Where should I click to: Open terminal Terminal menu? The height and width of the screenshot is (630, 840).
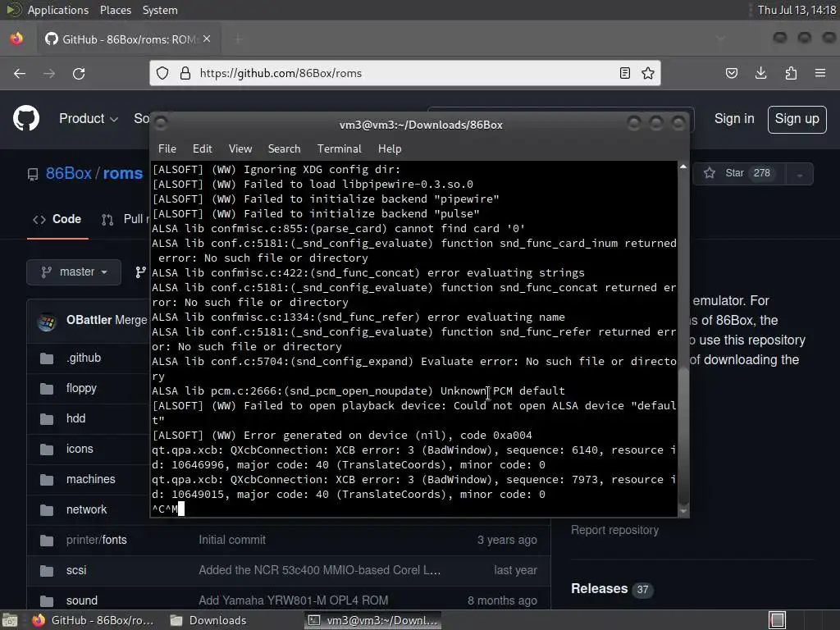339,149
